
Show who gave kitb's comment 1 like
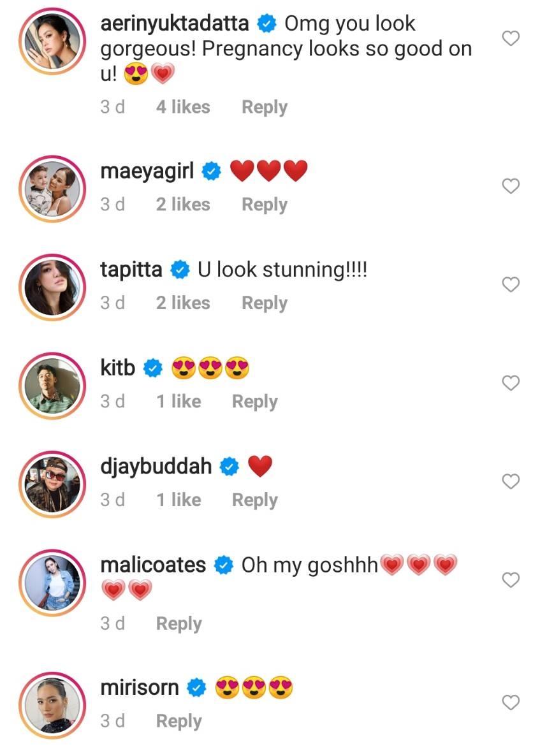pyautogui.click(x=179, y=402)
